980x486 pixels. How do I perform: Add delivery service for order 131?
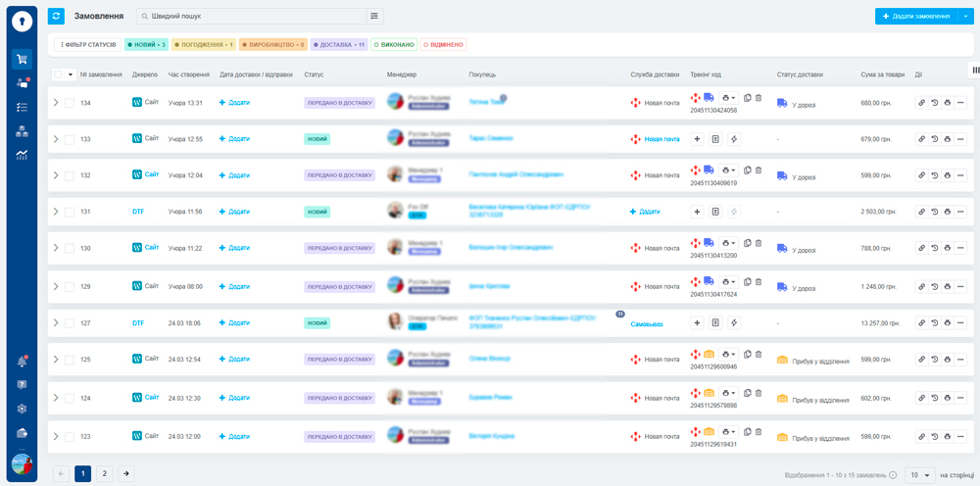[x=645, y=212]
